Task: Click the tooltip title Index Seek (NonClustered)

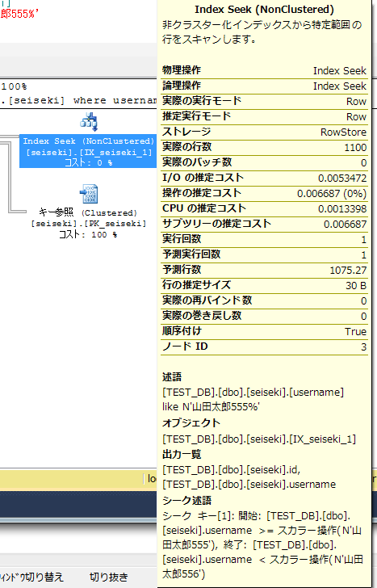Action: 264,10
